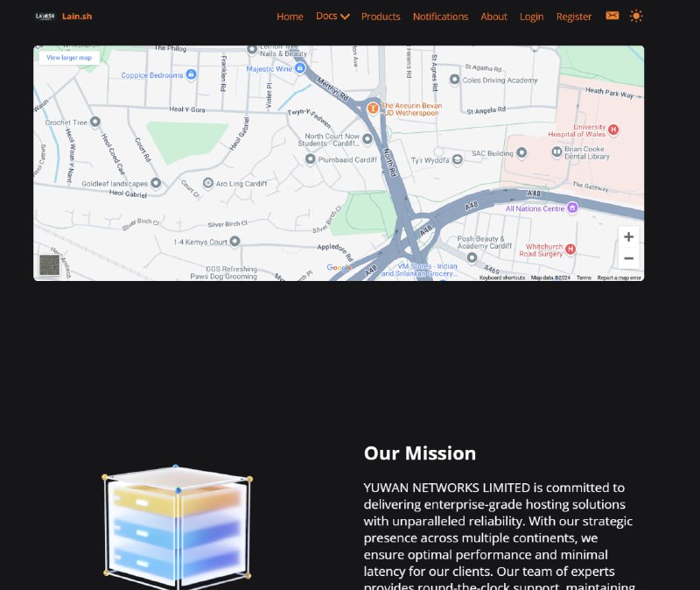Select the Whitchurch Road Surgery marker
This screenshot has width=700, height=590.
click(x=570, y=249)
